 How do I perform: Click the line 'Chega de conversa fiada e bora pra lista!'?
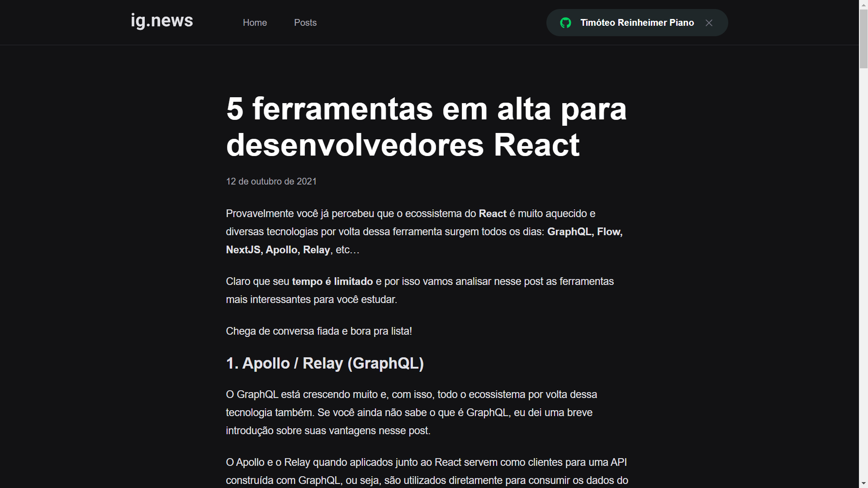(319, 331)
